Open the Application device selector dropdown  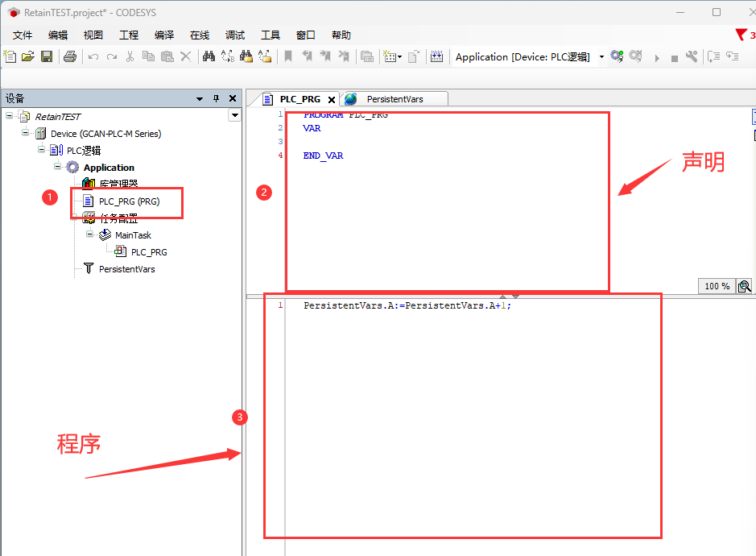click(x=601, y=57)
